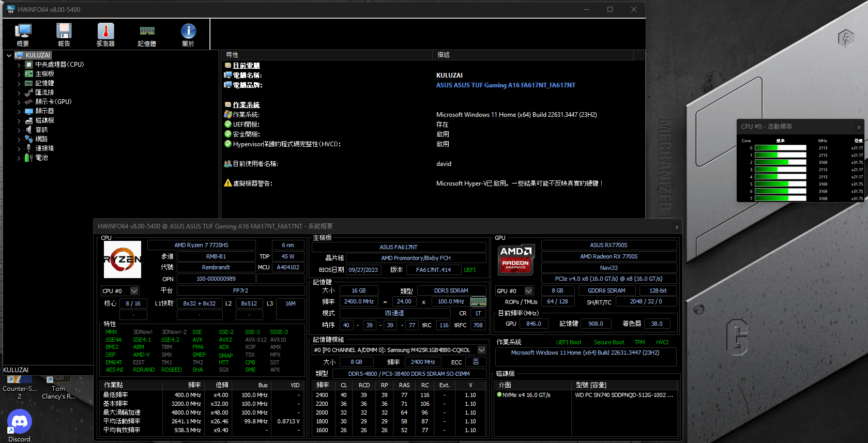
Task: Click the HWiNFO64 title bar app icon
Action: point(10,9)
